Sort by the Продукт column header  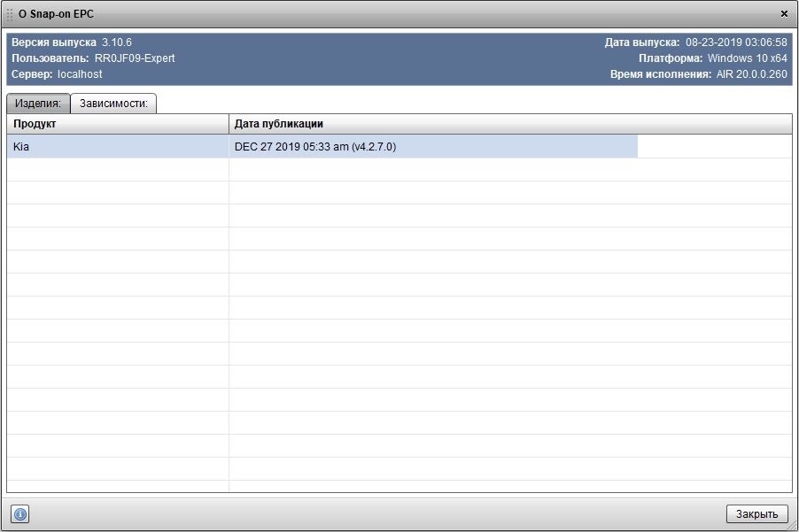(x=118, y=124)
